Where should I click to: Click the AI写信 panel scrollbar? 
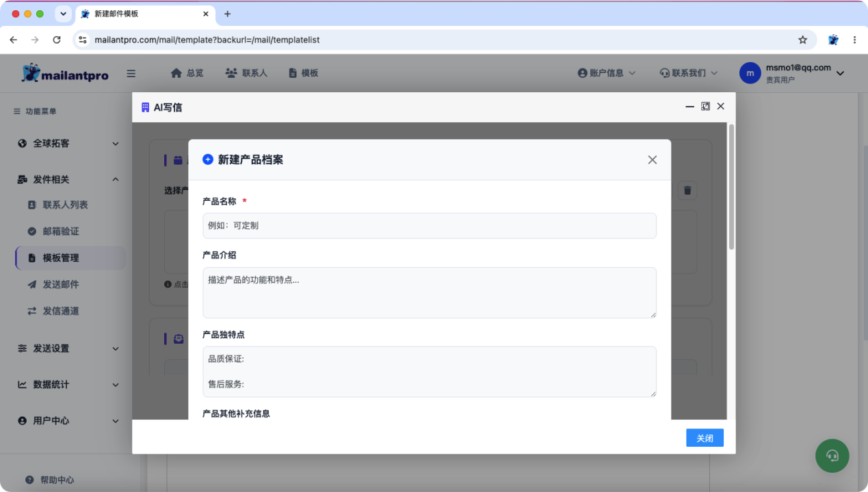731,187
